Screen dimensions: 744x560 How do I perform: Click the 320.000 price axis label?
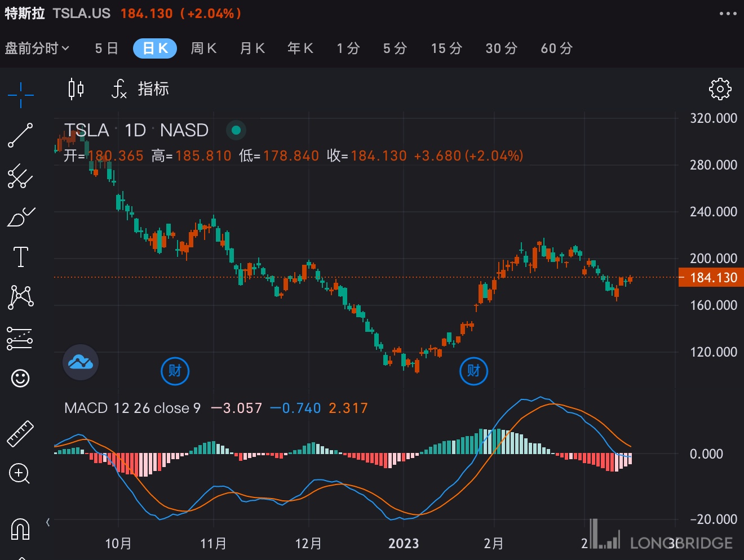(714, 118)
